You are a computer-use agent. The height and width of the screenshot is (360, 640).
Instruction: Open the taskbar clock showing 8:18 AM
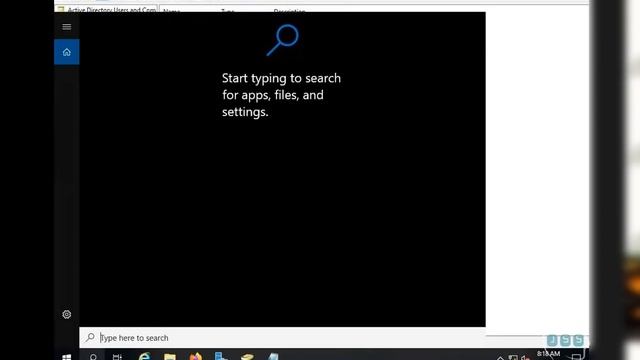coord(548,355)
